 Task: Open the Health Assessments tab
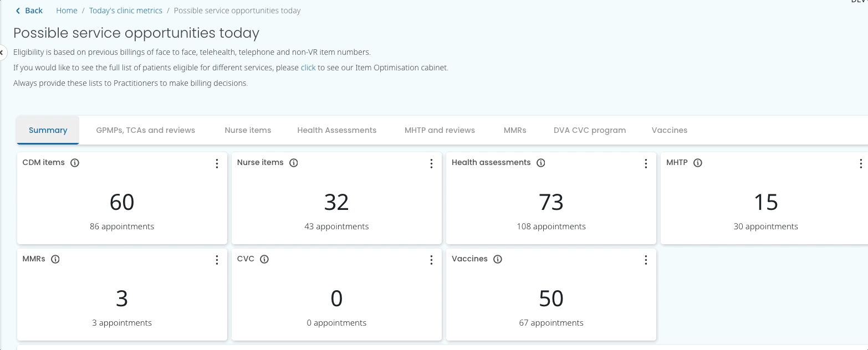tap(336, 130)
